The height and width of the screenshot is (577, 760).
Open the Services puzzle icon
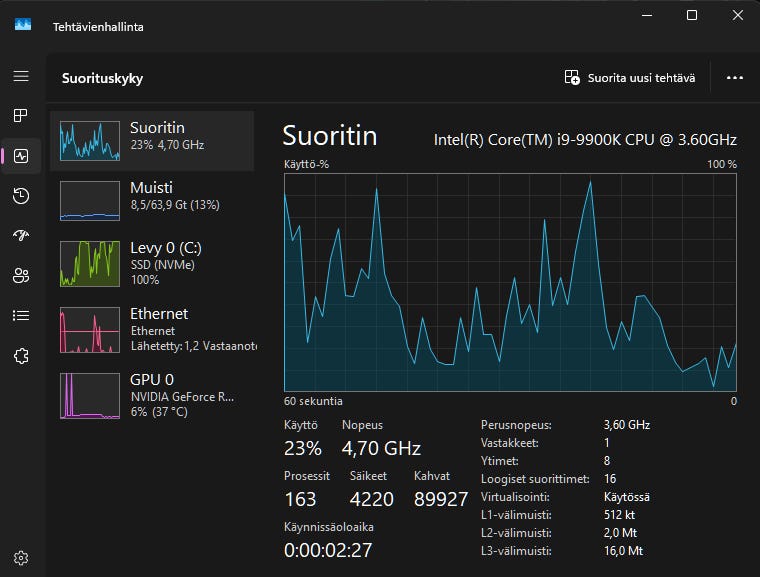click(21, 356)
